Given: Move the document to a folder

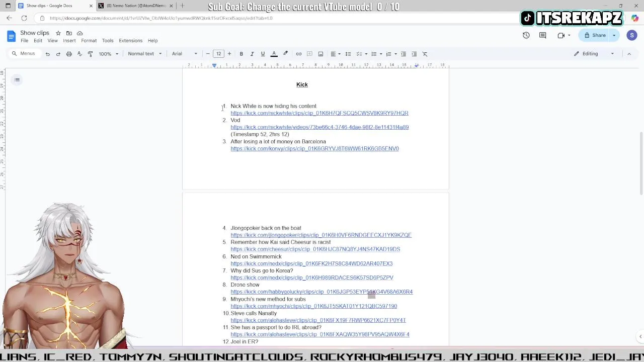Looking at the screenshot, I should click(x=69, y=33).
